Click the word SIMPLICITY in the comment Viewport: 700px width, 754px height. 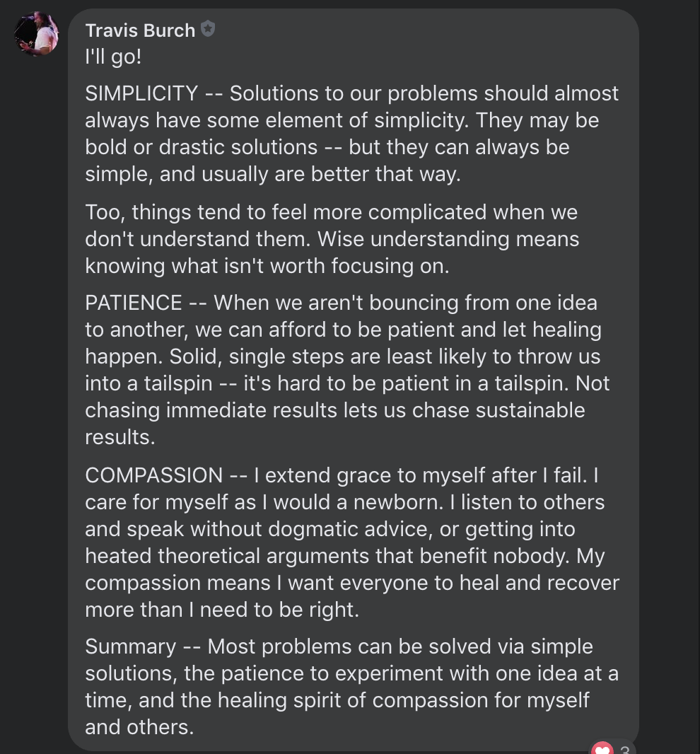(141, 93)
